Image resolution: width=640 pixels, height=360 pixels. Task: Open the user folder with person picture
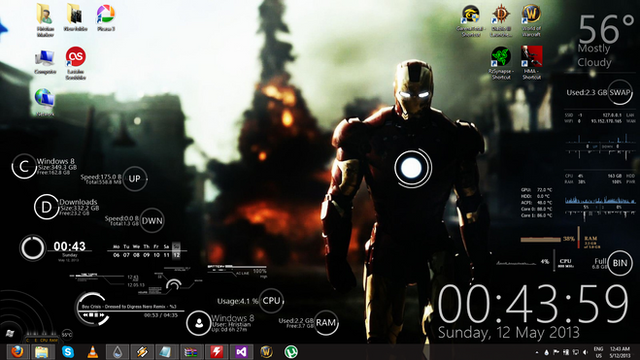[x=45, y=20]
